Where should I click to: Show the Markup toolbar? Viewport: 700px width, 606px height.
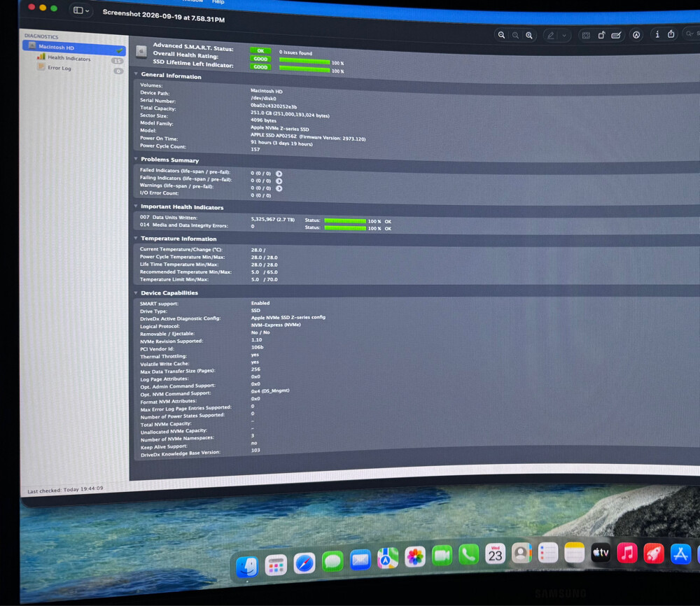coord(636,35)
